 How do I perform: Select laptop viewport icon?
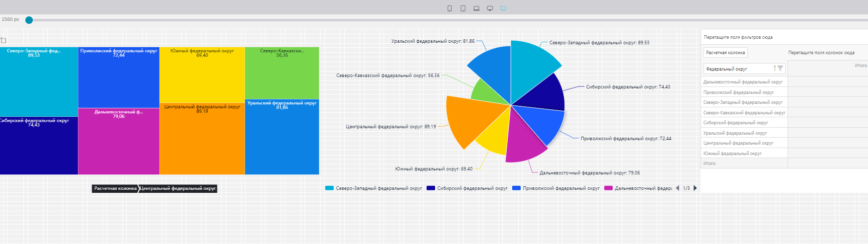tap(476, 8)
